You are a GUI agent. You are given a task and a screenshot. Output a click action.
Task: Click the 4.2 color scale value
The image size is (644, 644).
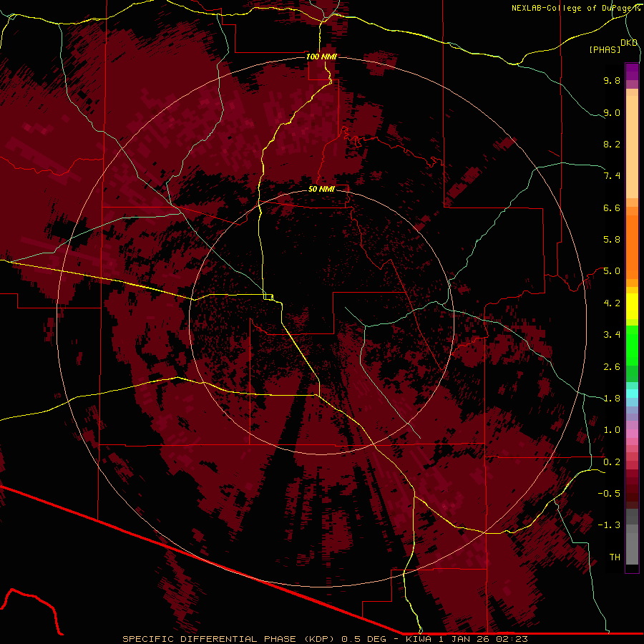pos(612,303)
